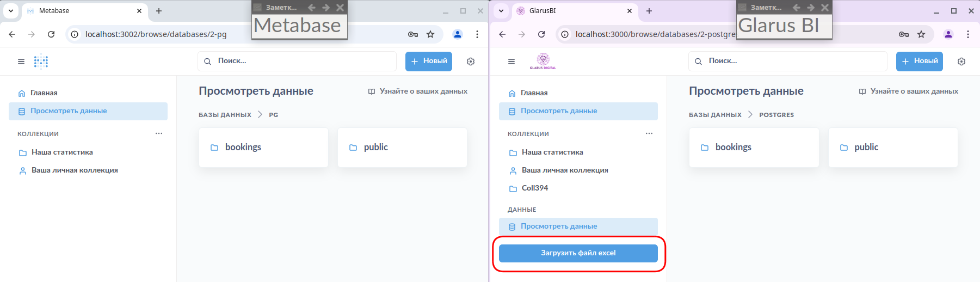Select Просмотреть данные under ДАННЫЕ section
Viewport: 980px width, 282px height.
578,226
